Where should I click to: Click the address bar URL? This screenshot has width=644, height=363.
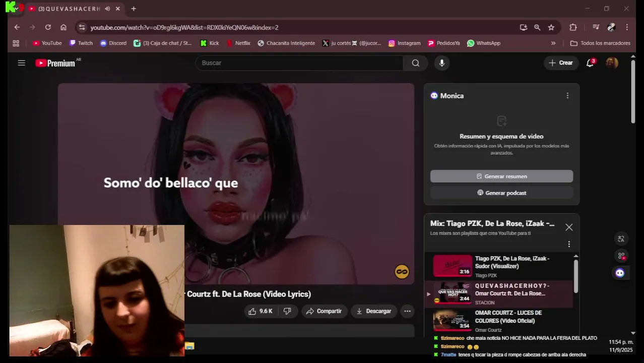click(184, 27)
